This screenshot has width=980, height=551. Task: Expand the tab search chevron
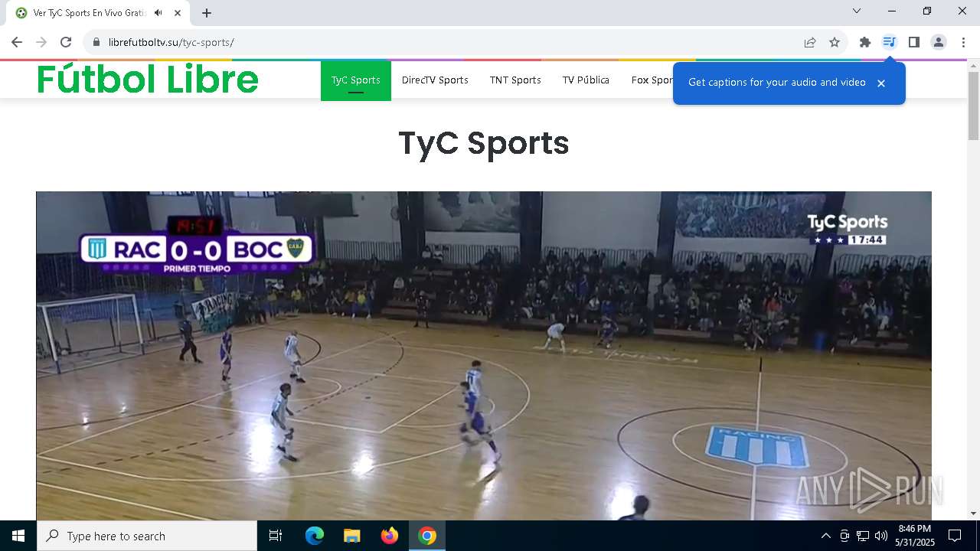pos(857,11)
